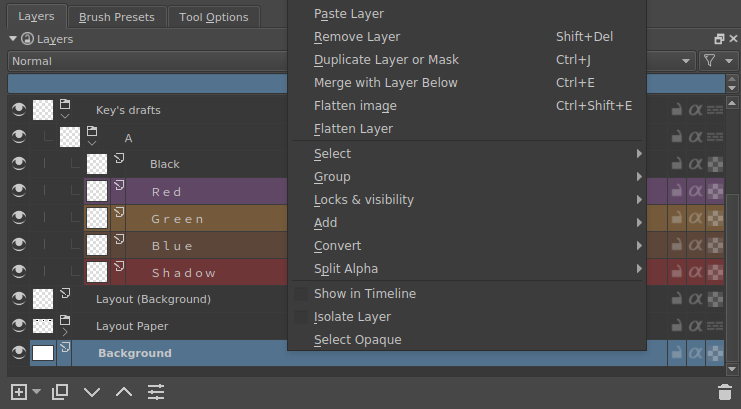Enable Show in Timeline checkbox

point(301,294)
